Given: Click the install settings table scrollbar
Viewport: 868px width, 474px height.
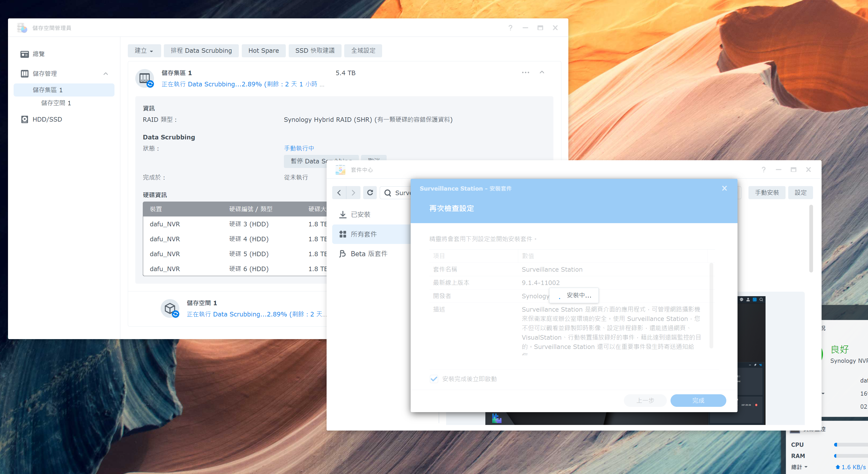Looking at the screenshot, I should 711,306.
